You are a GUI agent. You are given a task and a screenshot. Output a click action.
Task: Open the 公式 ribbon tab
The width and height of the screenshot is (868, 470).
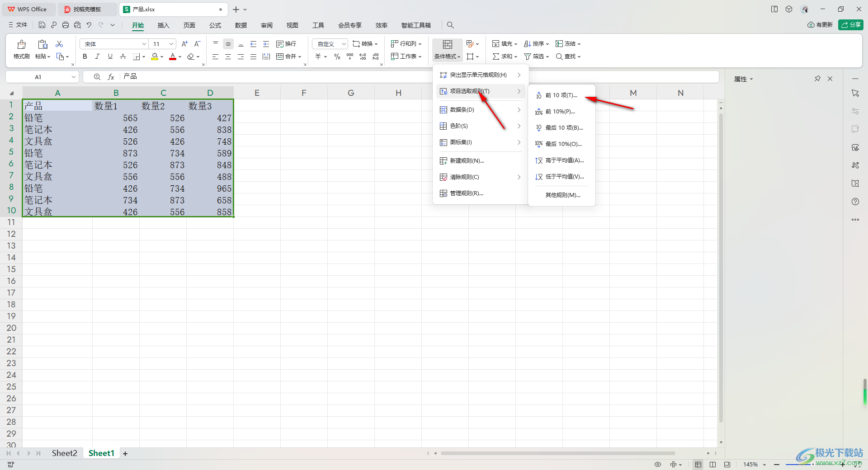coord(215,25)
